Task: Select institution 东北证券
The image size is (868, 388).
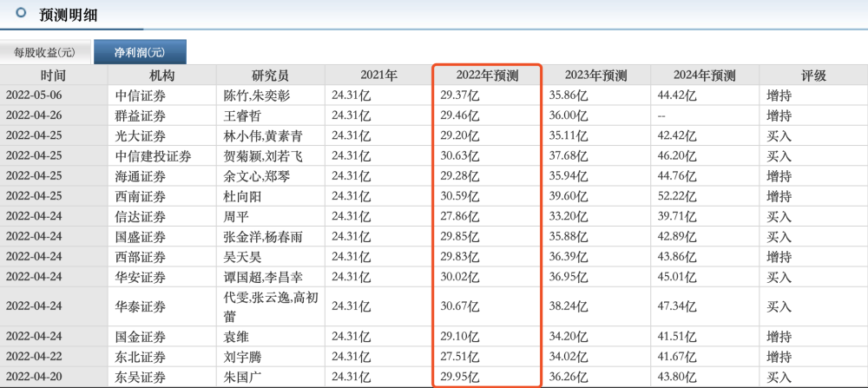Action: click(140, 358)
